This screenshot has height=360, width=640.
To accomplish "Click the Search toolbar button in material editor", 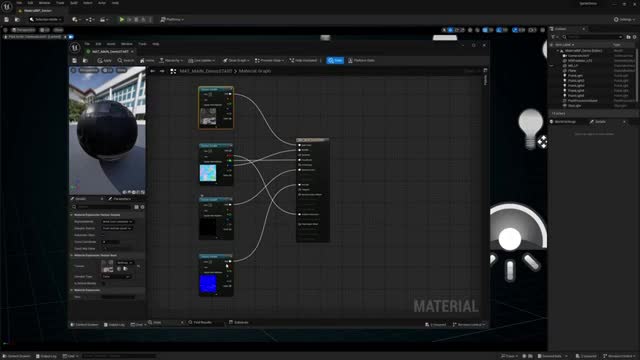I will pos(126,60).
